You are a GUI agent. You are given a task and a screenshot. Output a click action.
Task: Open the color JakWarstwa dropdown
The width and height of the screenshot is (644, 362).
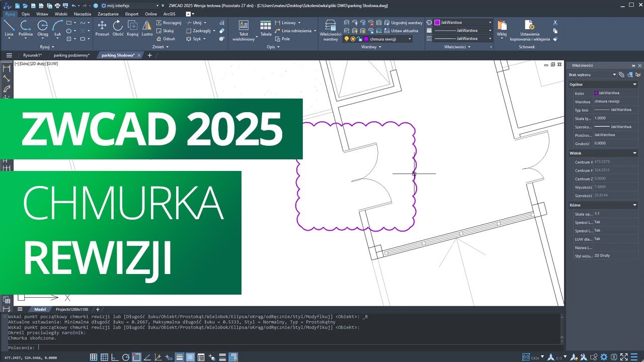pyautogui.click(x=490, y=23)
